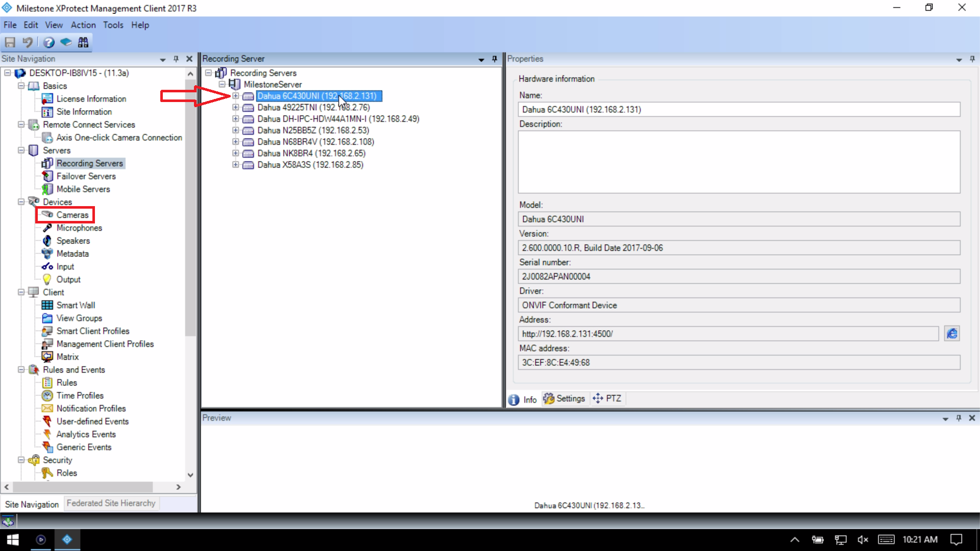The image size is (980, 551).
Task: Click the Description text box
Action: point(739,162)
